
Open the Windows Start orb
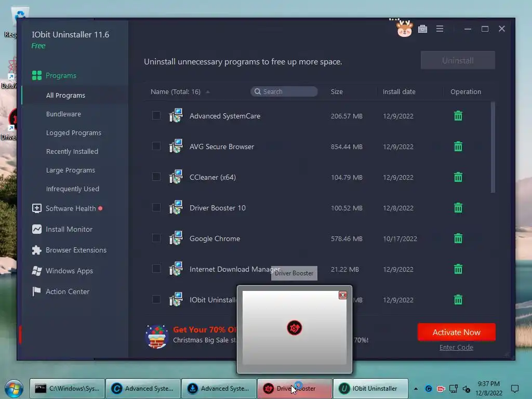tap(14, 389)
